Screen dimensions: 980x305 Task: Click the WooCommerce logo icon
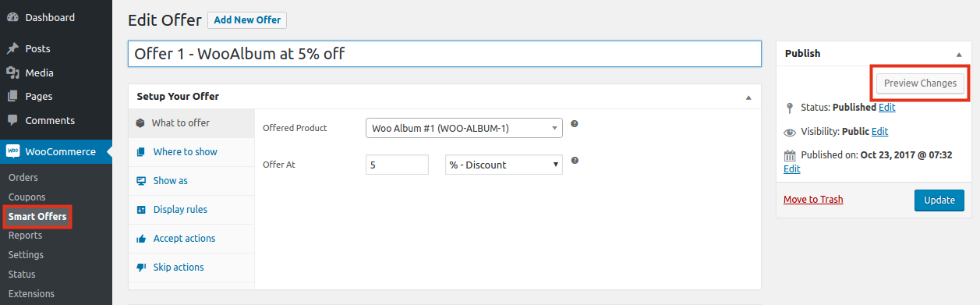pos(12,151)
